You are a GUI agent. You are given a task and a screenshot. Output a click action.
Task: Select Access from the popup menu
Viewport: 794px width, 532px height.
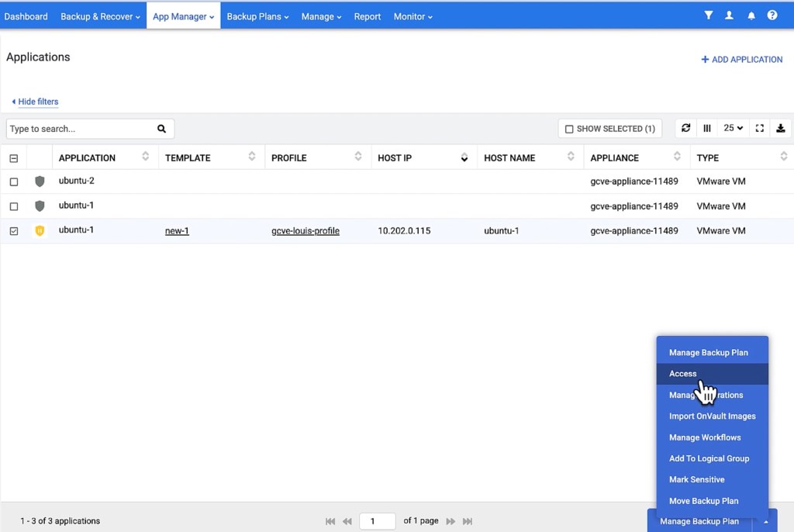tap(683, 374)
